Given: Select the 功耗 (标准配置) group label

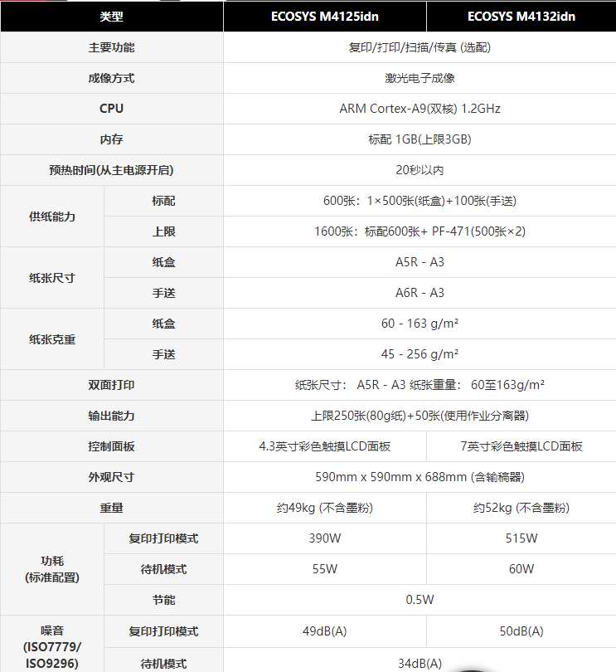Looking at the screenshot, I should 52,569.
